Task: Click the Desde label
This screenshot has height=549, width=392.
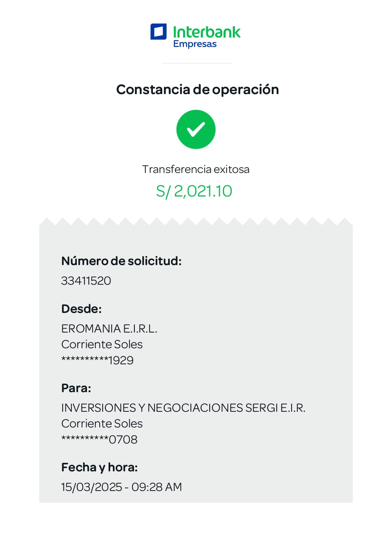Action: point(82,309)
